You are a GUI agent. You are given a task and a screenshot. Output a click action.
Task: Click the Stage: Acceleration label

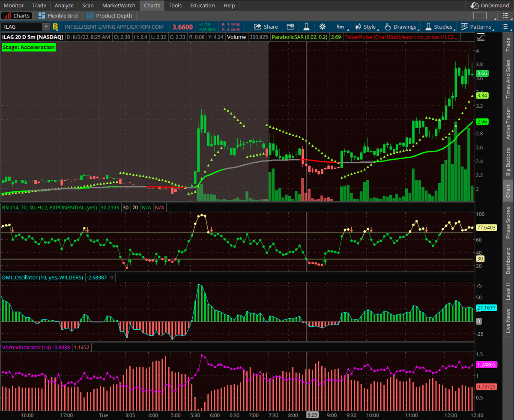(29, 47)
